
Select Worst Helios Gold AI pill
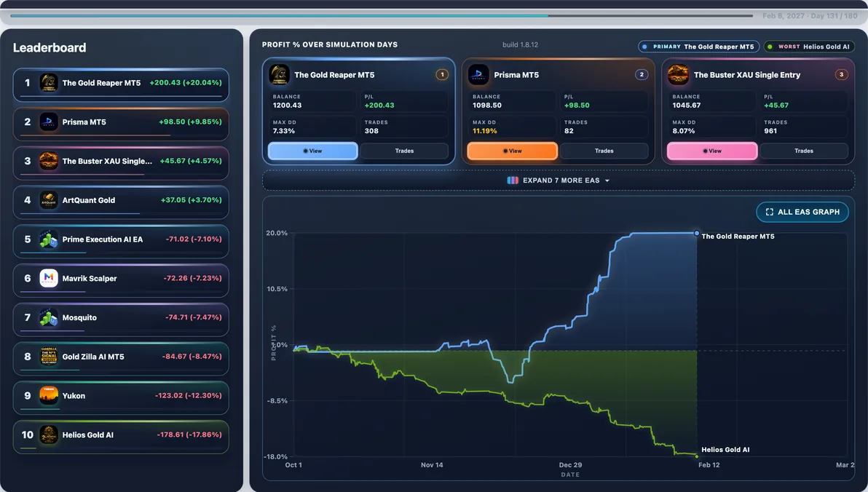(809, 47)
